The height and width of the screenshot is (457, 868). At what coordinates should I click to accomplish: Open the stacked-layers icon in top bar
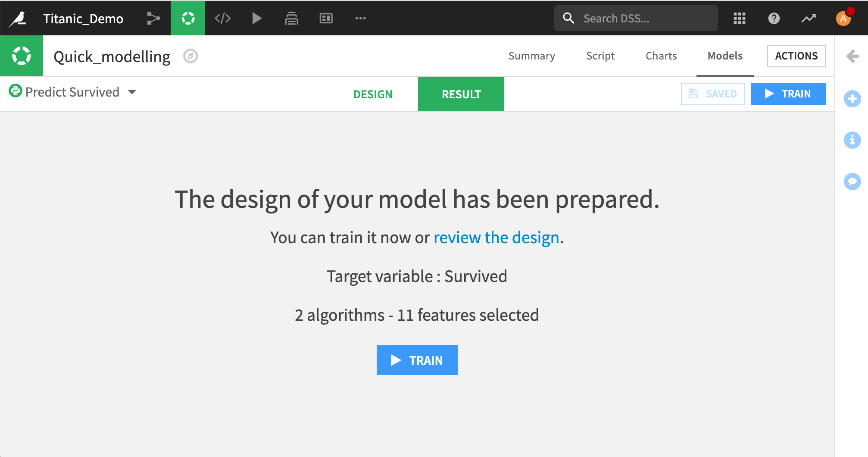pos(292,18)
